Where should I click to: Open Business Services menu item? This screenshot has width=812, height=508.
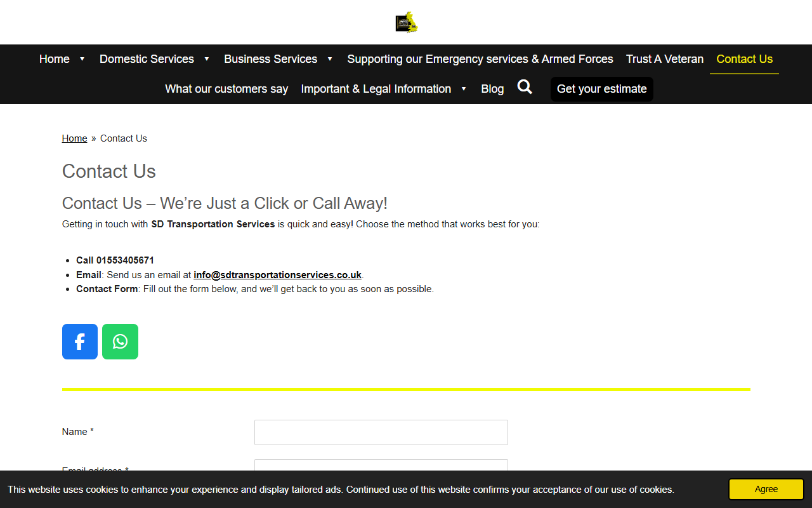(271, 59)
